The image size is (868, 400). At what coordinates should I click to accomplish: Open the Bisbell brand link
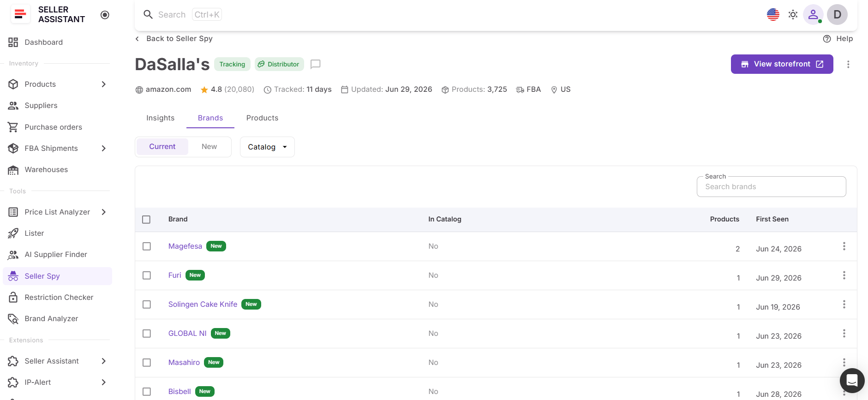coord(180,392)
